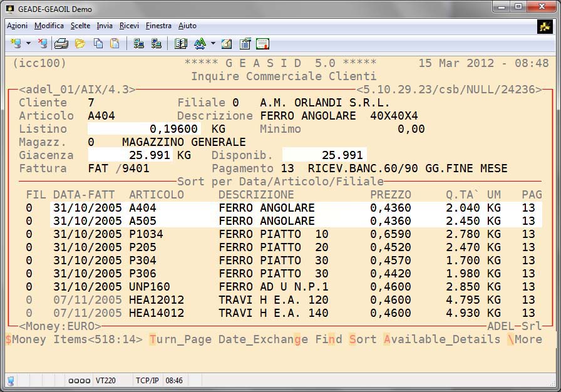Click the new connection toolbar icon
The height and width of the screenshot is (392, 561).
(16, 44)
